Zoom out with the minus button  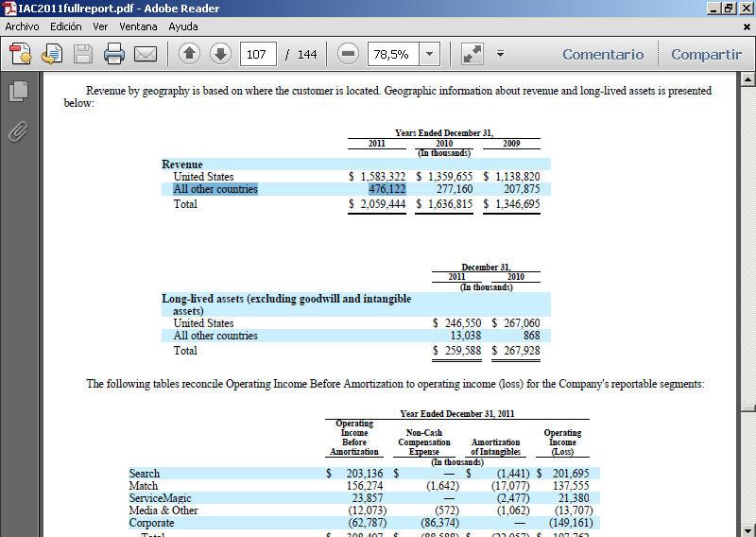[348, 54]
